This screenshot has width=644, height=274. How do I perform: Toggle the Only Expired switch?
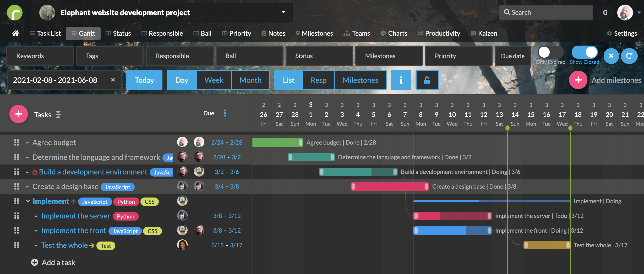point(550,52)
